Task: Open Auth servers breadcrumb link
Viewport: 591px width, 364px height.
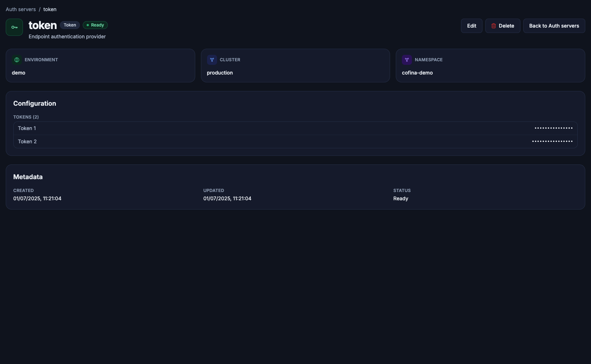Action: pos(21,9)
